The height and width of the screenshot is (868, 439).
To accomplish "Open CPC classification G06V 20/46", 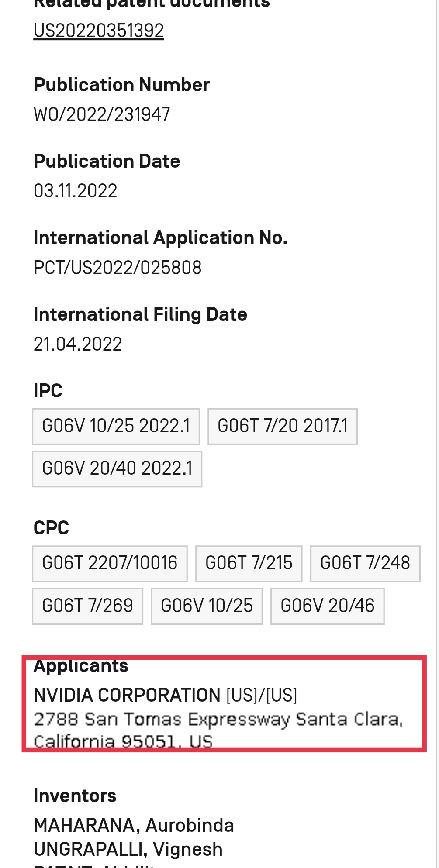I will pos(327,606).
